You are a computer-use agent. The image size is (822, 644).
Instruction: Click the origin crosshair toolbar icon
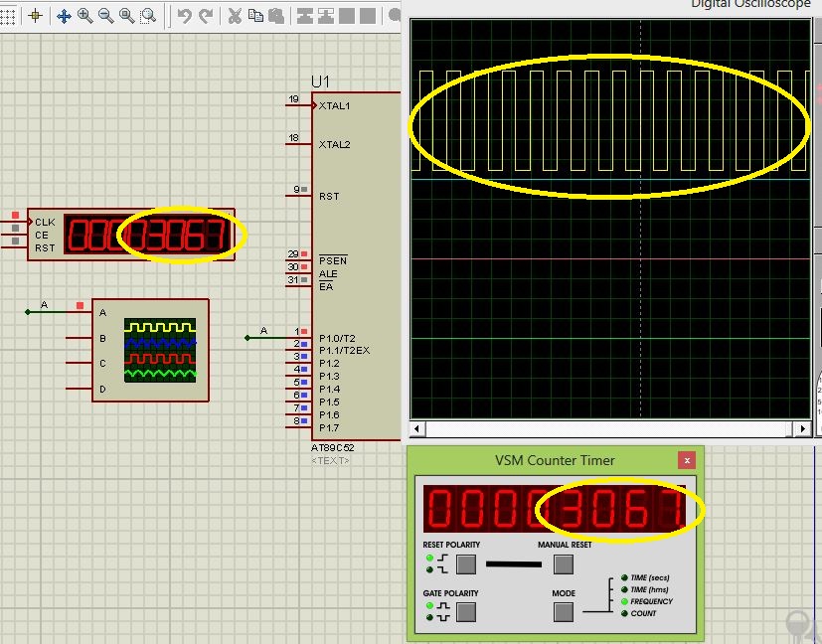[x=35, y=16]
